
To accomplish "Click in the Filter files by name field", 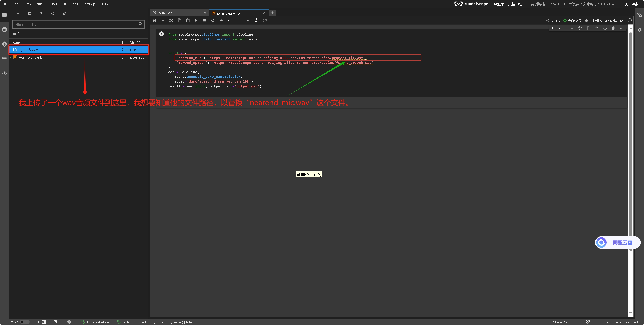I will point(78,25).
